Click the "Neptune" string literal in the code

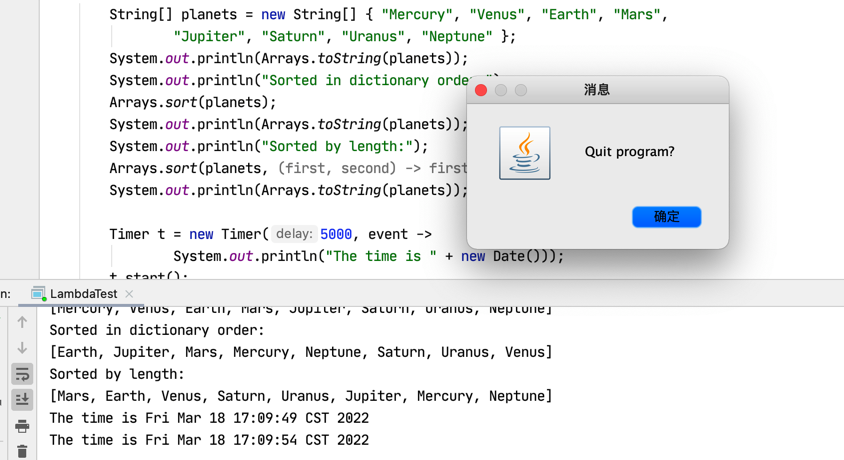point(457,37)
